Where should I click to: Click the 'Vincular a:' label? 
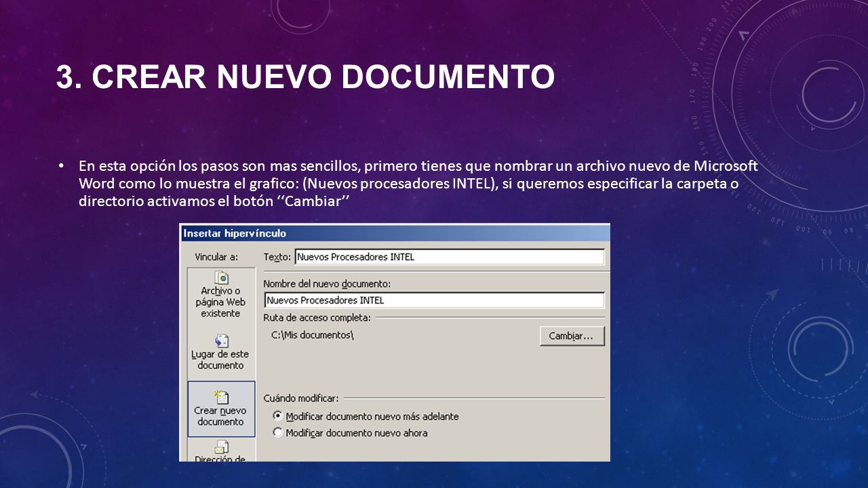click(x=216, y=257)
